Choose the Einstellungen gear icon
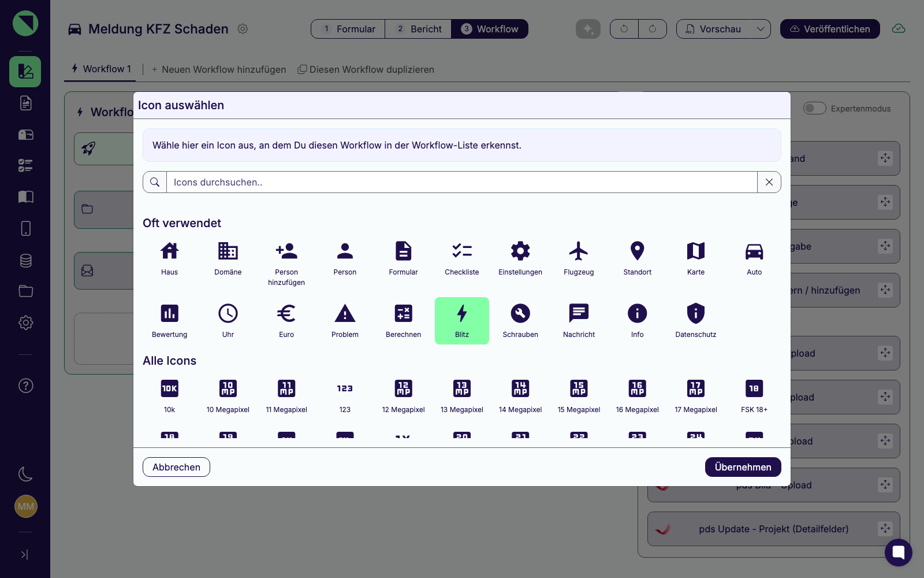 520,258
